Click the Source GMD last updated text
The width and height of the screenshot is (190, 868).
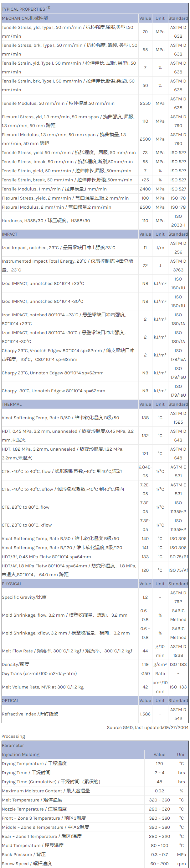147,727
